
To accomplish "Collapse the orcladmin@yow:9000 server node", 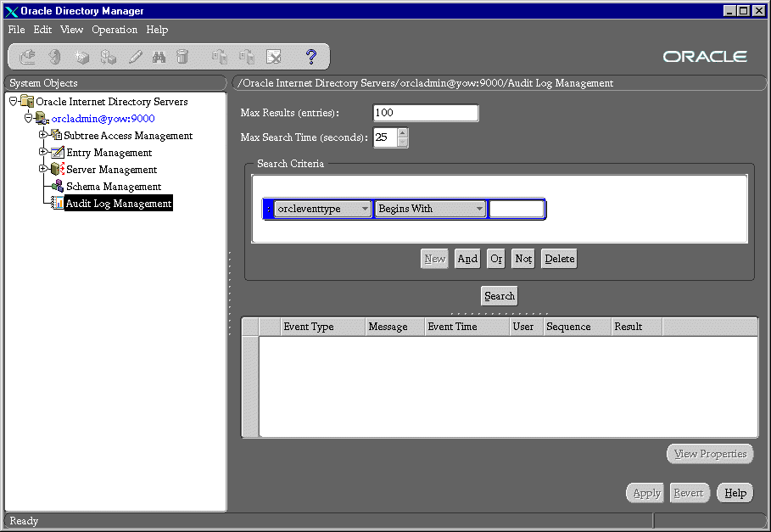I will point(28,118).
